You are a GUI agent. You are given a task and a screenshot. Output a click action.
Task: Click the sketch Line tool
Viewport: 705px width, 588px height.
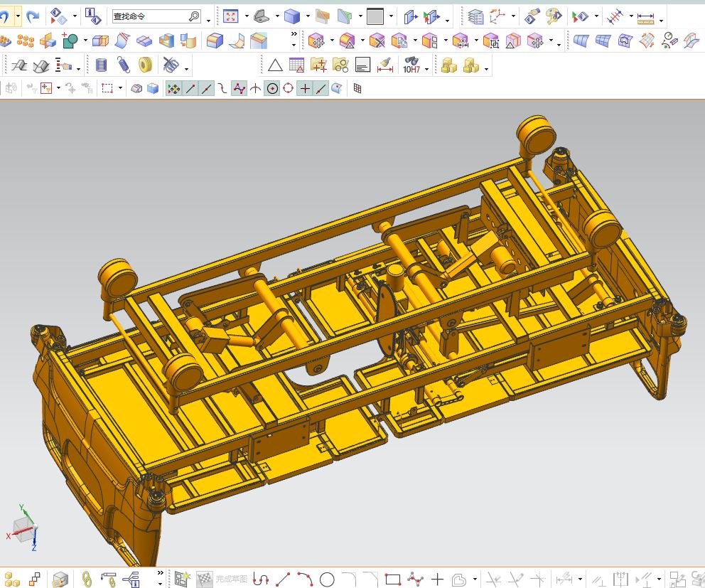pos(283,579)
